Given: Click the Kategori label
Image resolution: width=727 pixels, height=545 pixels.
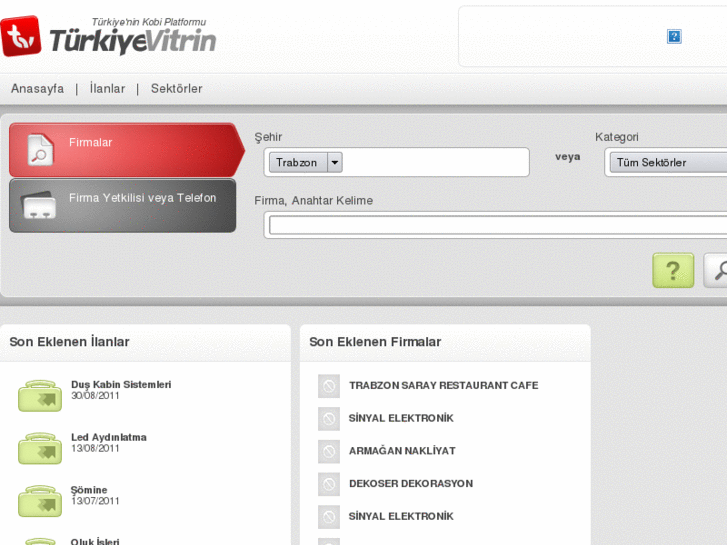Looking at the screenshot, I should (617, 137).
